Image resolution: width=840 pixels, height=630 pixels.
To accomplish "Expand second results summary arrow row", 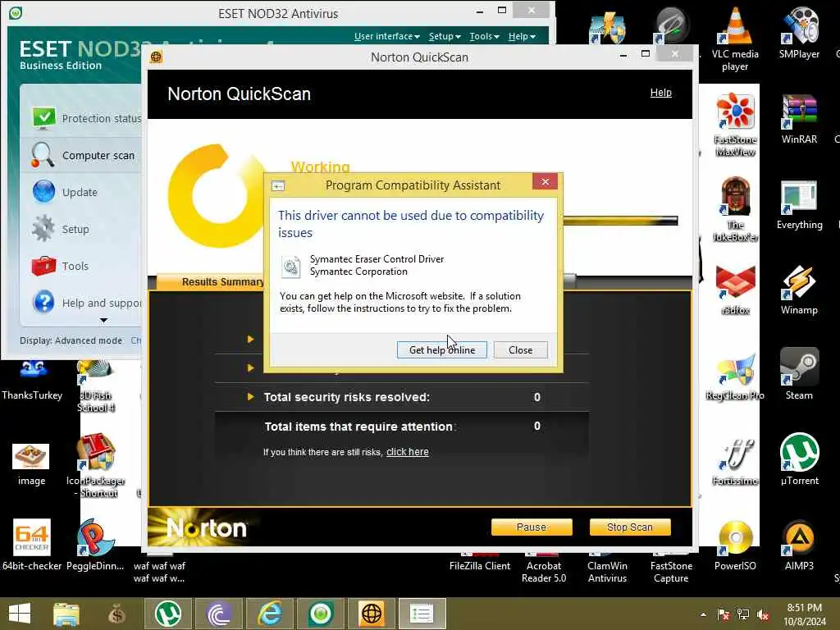I will tap(250, 368).
